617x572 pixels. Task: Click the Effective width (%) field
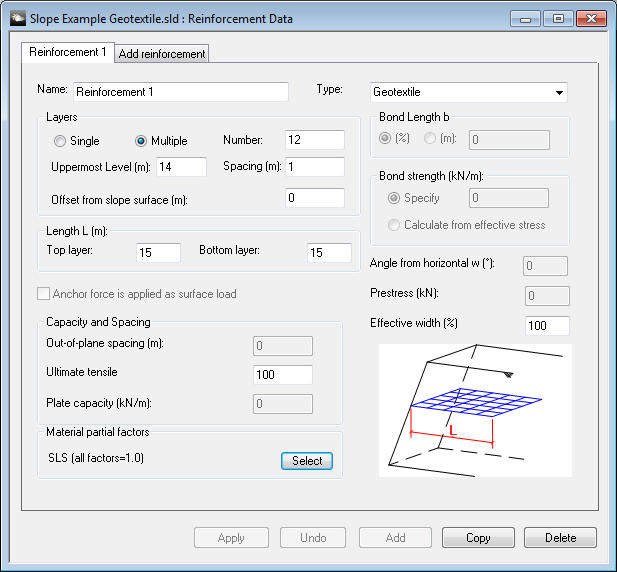click(547, 326)
